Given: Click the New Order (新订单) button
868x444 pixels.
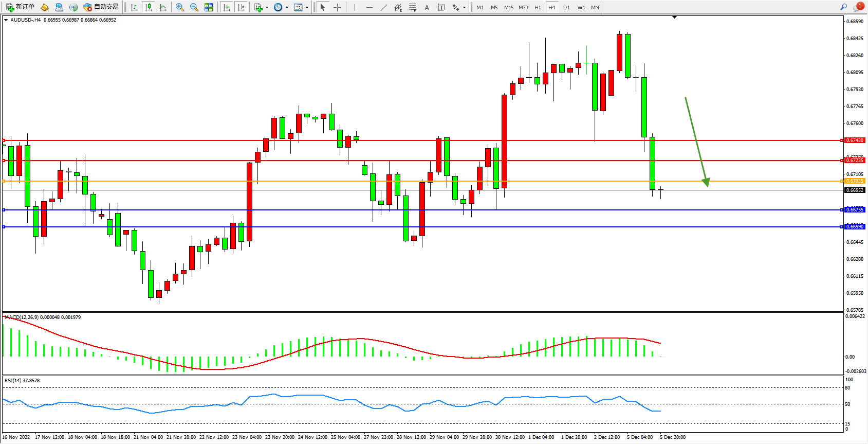Looking at the screenshot, I should tap(21, 7).
